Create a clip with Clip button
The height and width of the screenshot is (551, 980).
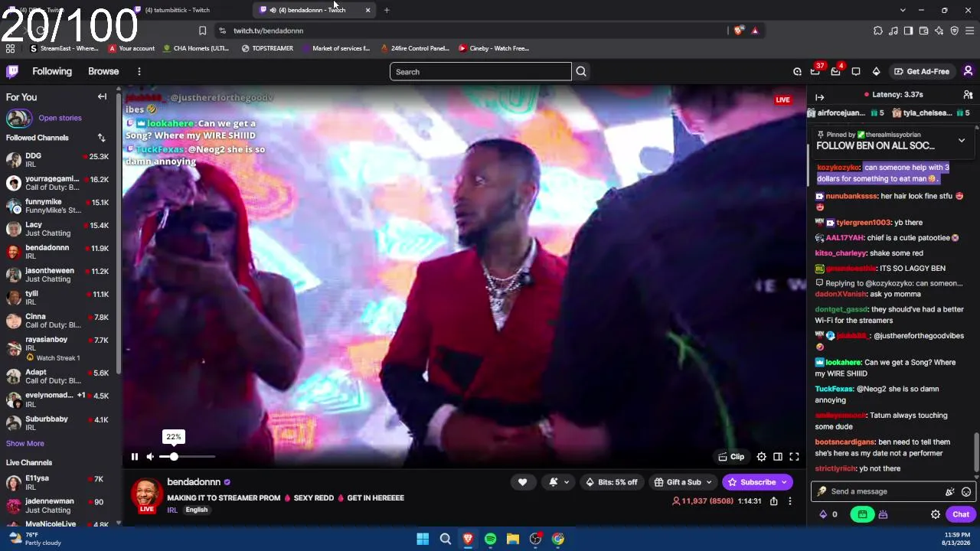[731, 457]
